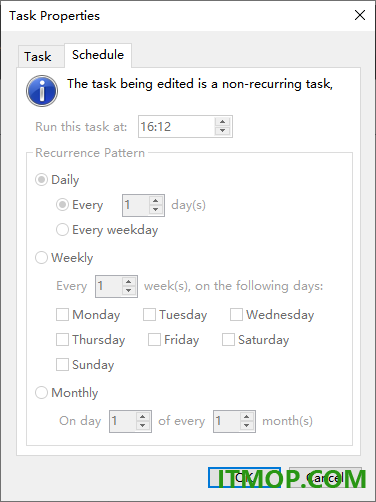Click the blue information icon
The height and width of the screenshot is (502, 376).
42,91
